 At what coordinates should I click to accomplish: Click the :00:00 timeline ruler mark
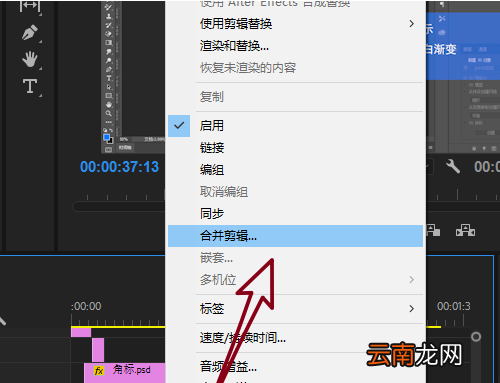(86, 306)
